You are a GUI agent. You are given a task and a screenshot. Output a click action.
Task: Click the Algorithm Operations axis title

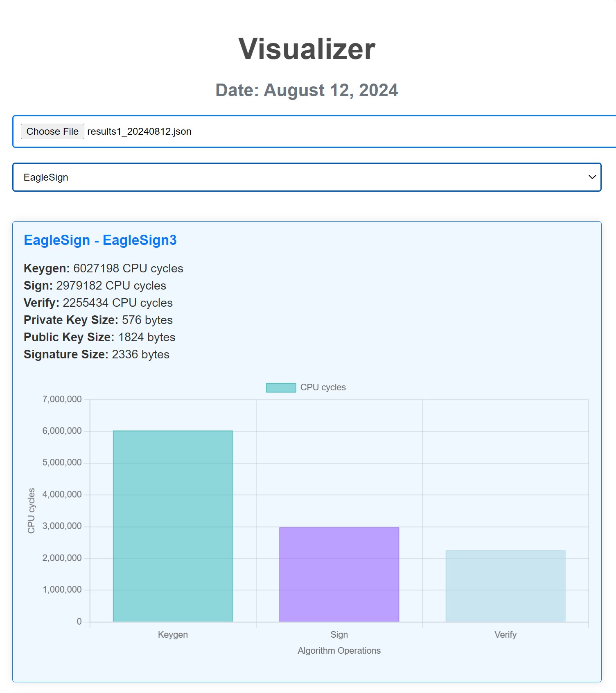point(339,650)
